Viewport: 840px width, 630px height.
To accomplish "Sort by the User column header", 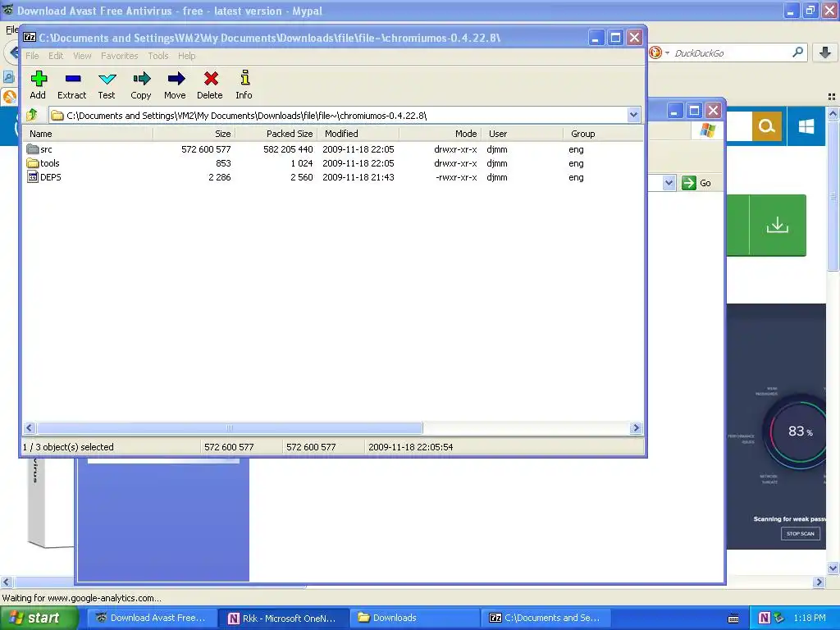I will point(523,134).
